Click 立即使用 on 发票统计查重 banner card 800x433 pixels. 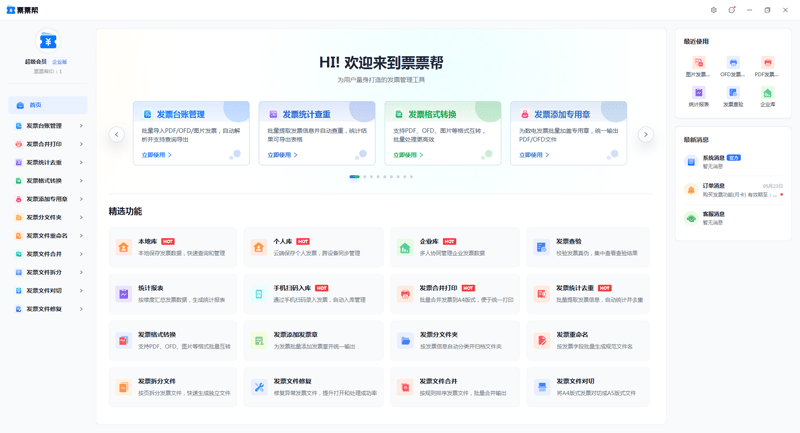click(x=282, y=155)
